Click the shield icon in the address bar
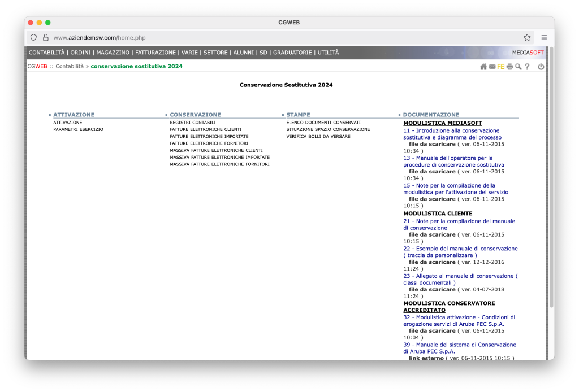Image resolution: width=579 pixels, height=392 pixels. click(x=33, y=37)
